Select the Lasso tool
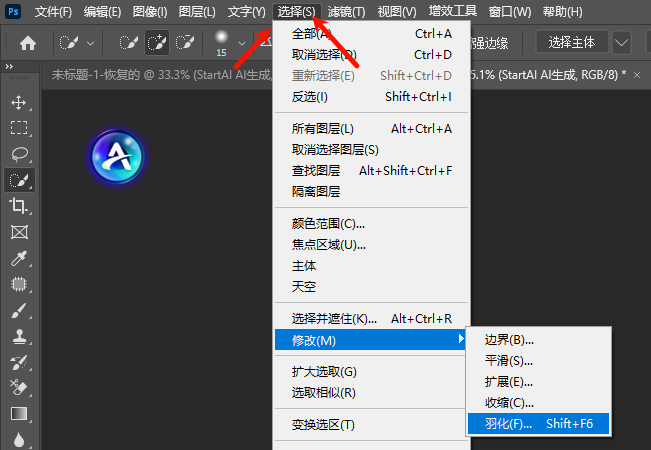This screenshot has width=651, height=450. (18, 154)
